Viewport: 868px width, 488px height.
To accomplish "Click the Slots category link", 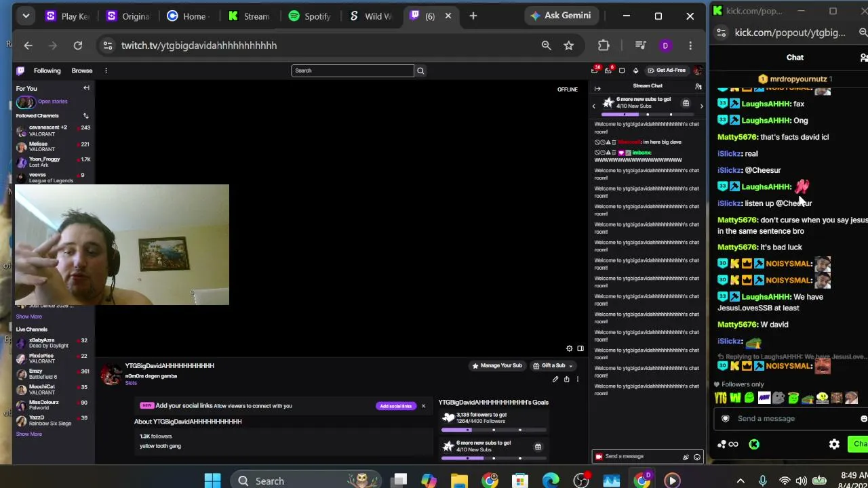I will pos(131,384).
